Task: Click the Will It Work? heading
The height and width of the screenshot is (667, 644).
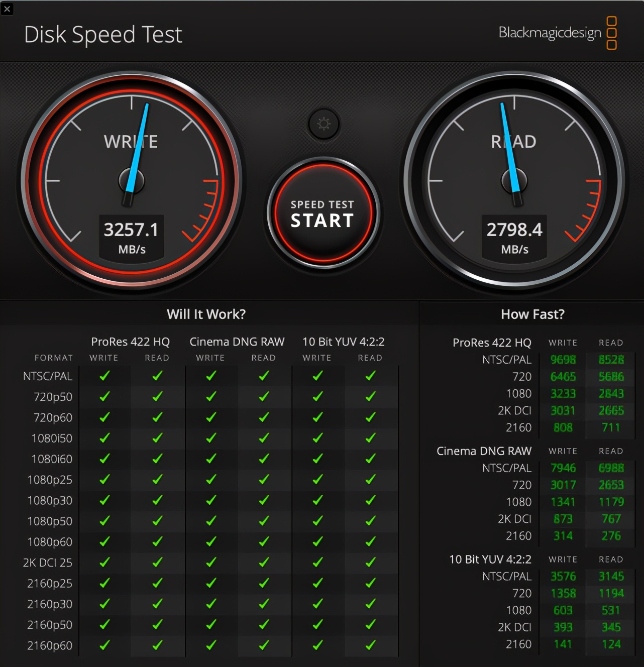Action: point(206,314)
